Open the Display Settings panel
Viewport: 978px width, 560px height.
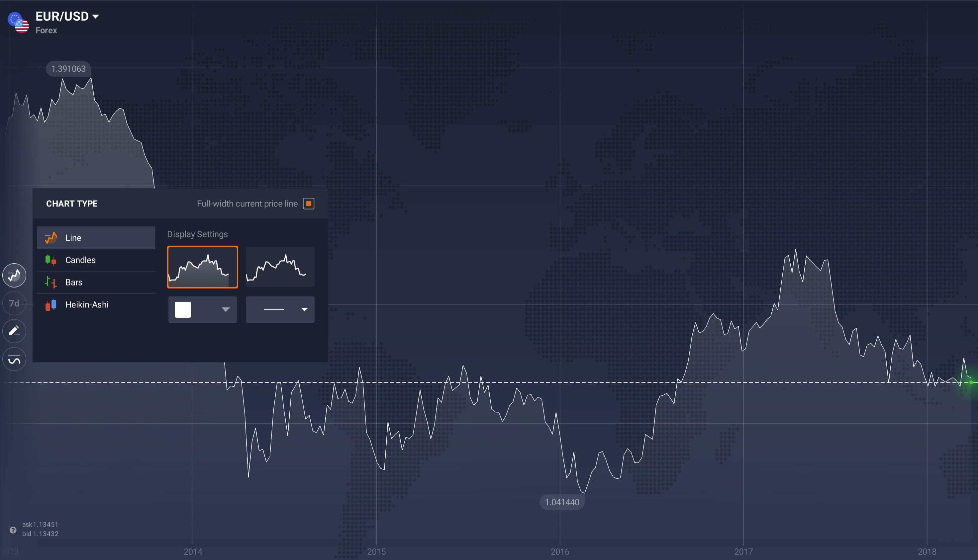click(x=197, y=234)
